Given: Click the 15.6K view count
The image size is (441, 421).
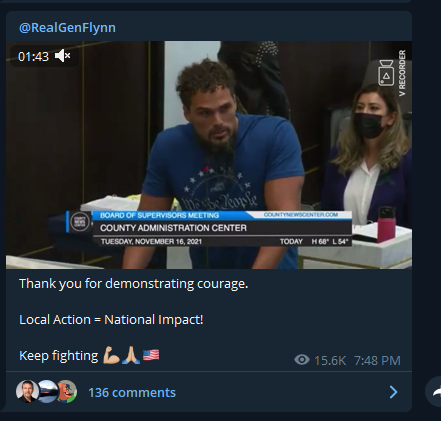Looking at the screenshot, I should coord(330,360).
